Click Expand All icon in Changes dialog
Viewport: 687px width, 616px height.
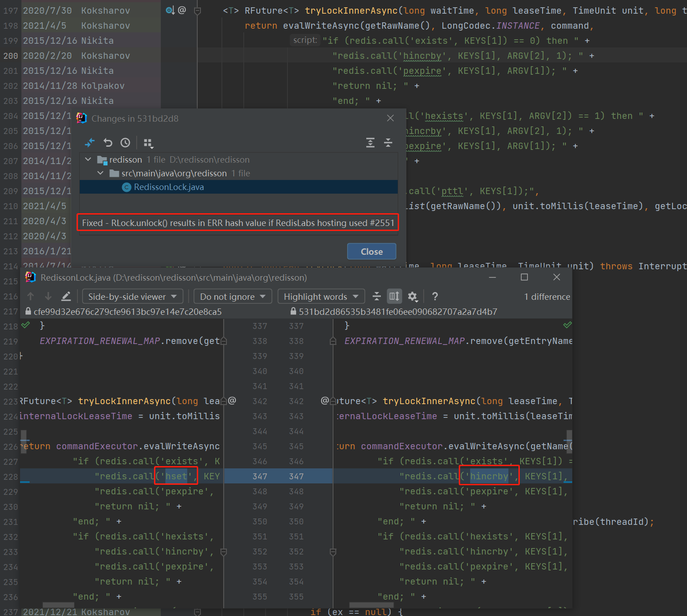pyautogui.click(x=370, y=143)
